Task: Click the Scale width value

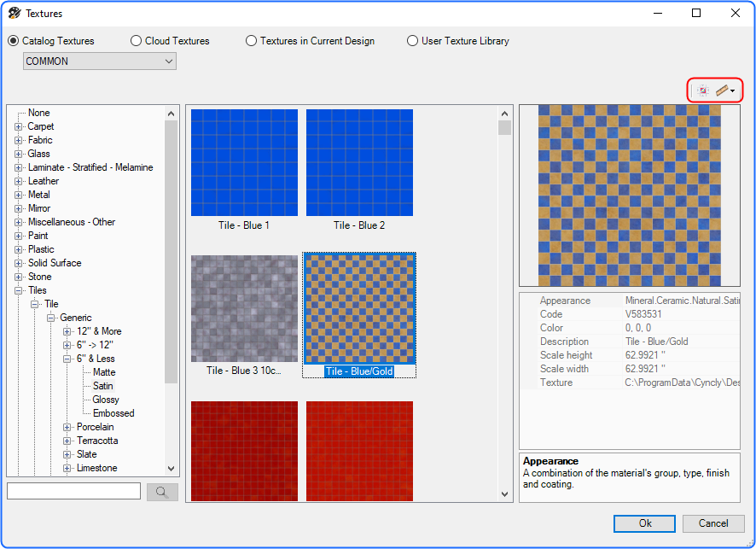Action: 645,369
